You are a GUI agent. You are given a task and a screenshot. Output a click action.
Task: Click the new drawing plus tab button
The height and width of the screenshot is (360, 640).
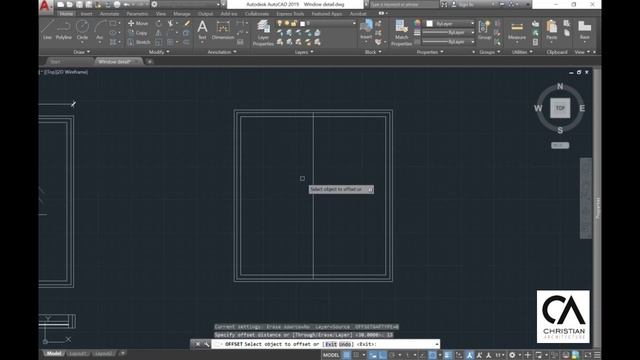point(150,62)
